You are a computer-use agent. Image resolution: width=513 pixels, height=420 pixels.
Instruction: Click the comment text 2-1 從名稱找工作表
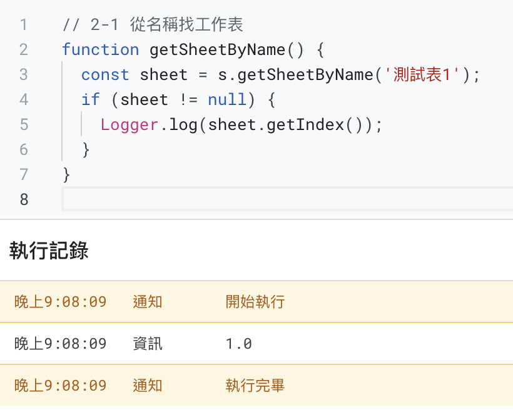pyautogui.click(x=166, y=25)
